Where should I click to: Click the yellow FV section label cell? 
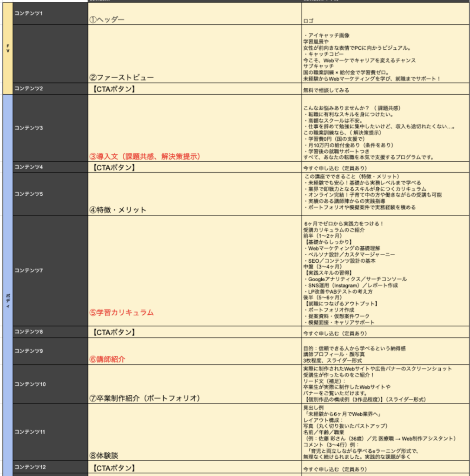tap(7, 48)
